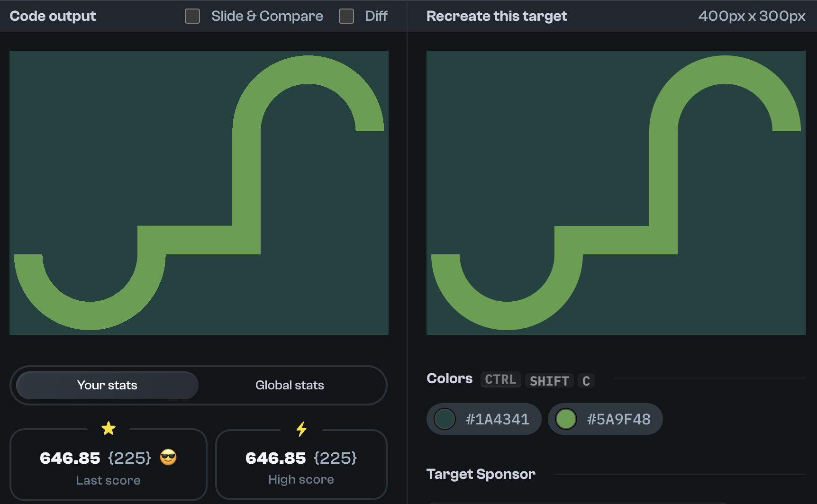The image size is (817, 504).
Task: Click the CTRL key hint badge
Action: click(500, 379)
